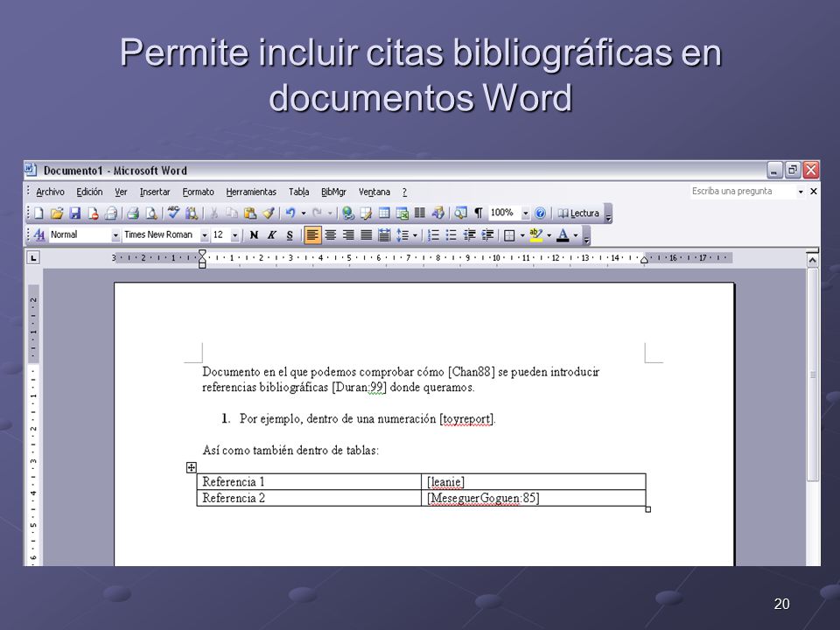Click the Insert Table icon

[x=384, y=213]
